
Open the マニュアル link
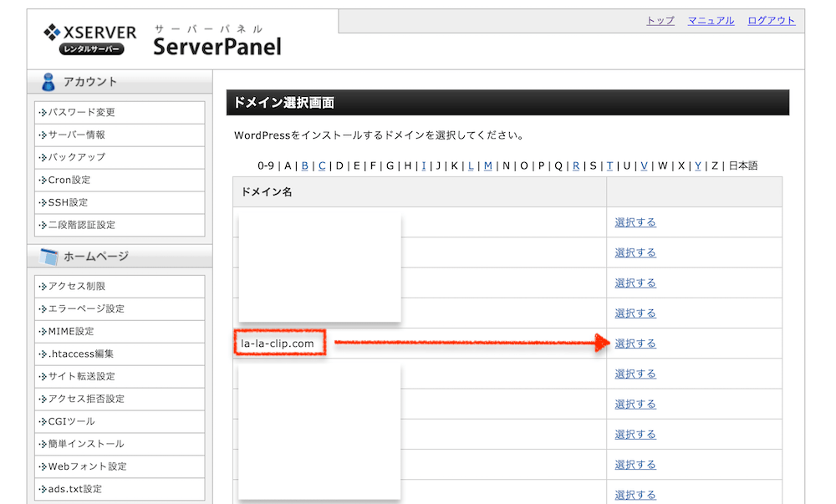pos(711,21)
